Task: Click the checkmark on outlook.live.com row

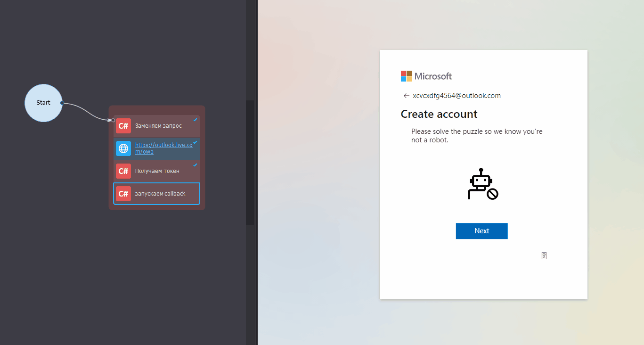Action: click(195, 142)
